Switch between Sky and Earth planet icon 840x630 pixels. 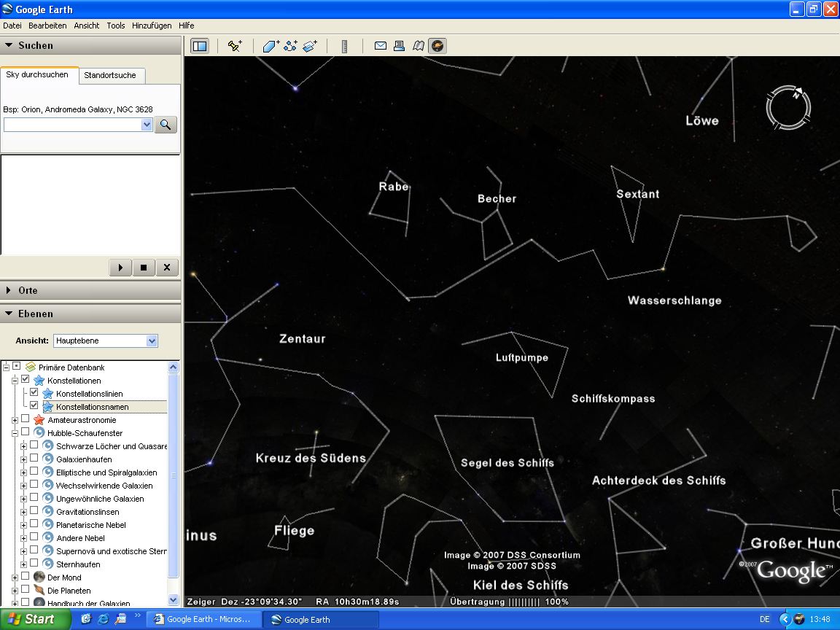(437, 46)
